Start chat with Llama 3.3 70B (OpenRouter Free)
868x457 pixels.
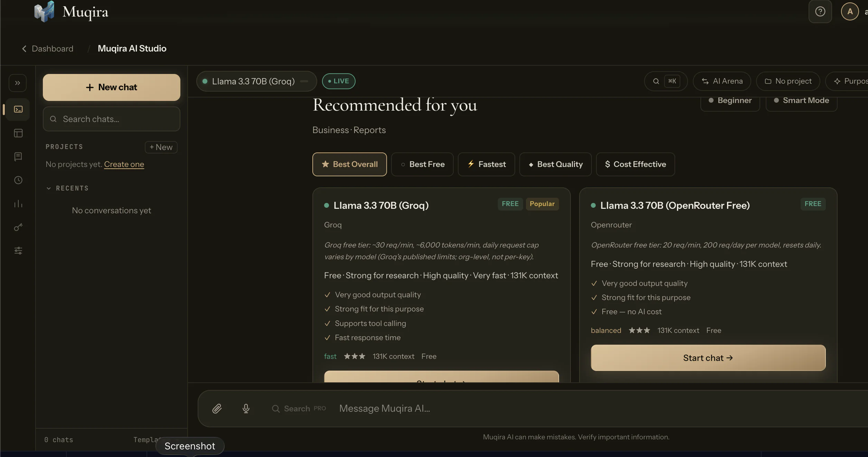coord(708,358)
